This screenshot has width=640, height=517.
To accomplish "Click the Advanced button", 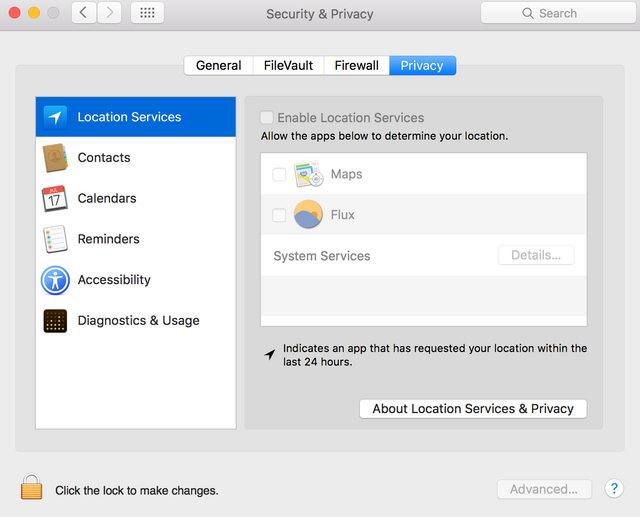I will (544, 489).
